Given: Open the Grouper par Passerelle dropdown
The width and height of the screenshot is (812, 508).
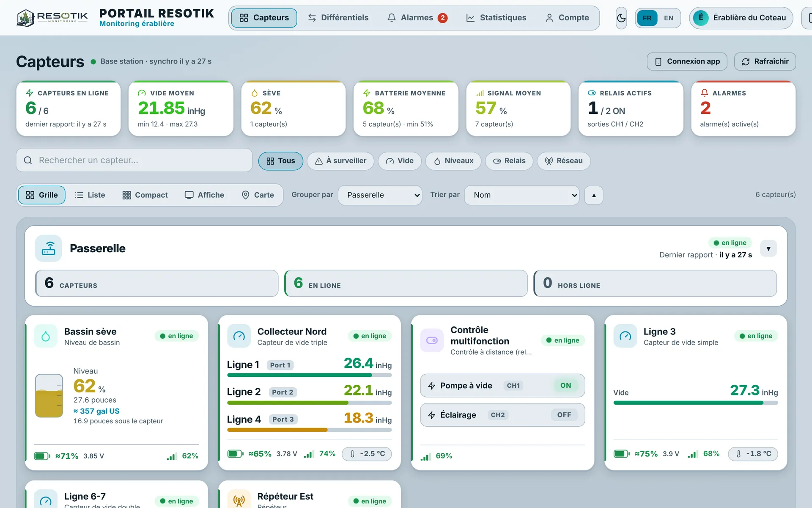Looking at the screenshot, I should 380,195.
